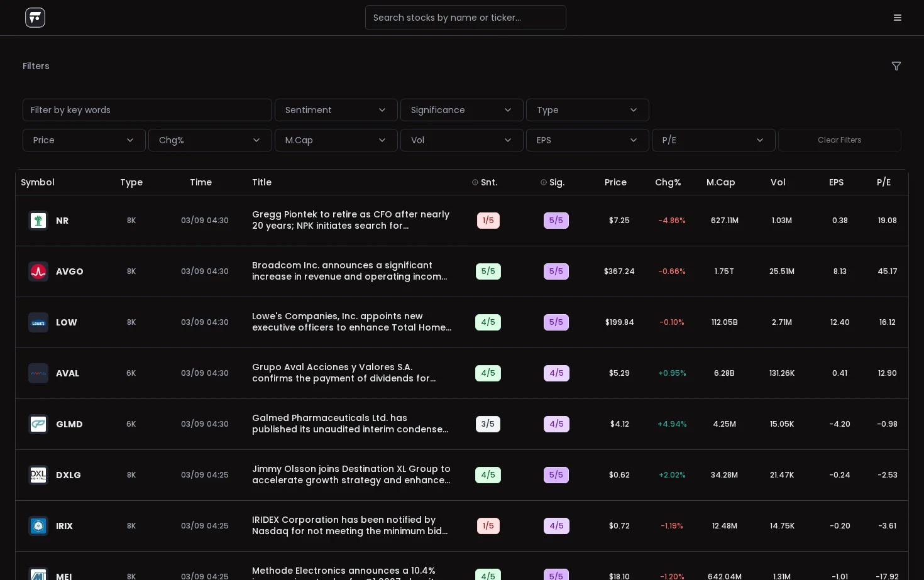Open the hamburger menu

tap(898, 18)
